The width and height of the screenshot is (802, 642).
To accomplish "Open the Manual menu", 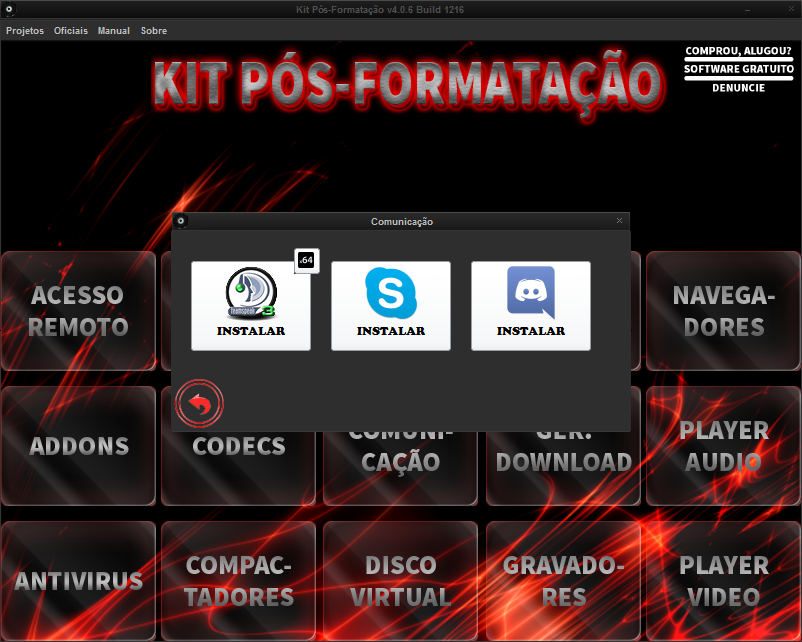I will coord(114,31).
